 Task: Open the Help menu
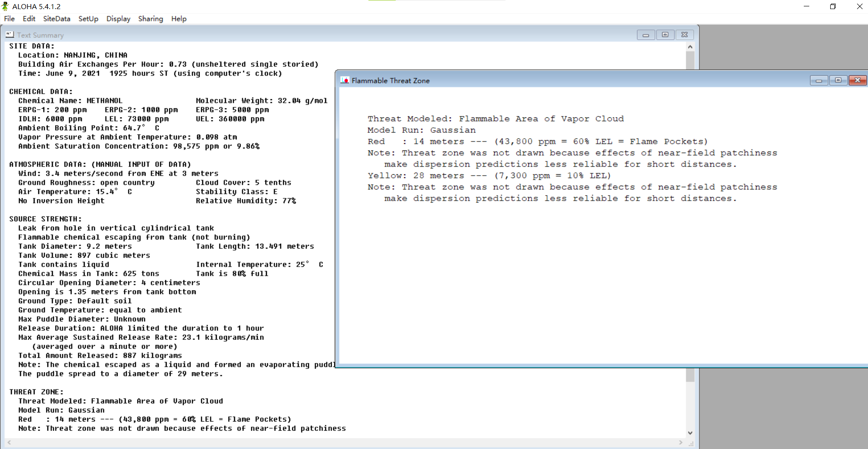[179, 19]
